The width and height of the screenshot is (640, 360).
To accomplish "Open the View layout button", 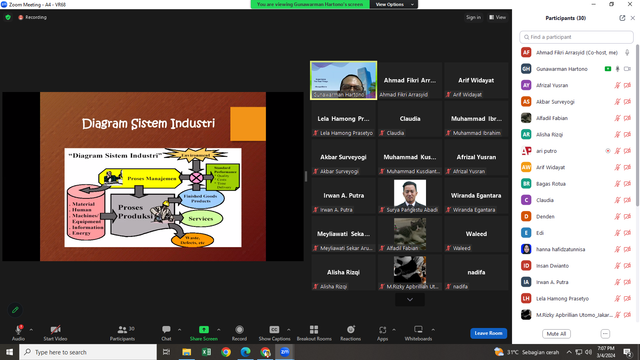I will click(x=498, y=17).
